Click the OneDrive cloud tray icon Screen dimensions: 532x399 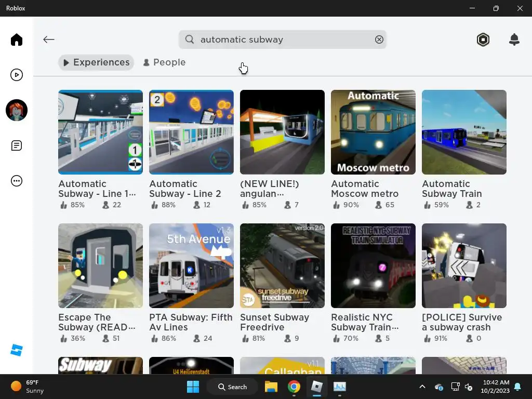pyautogui.click(x=438, y=387)
